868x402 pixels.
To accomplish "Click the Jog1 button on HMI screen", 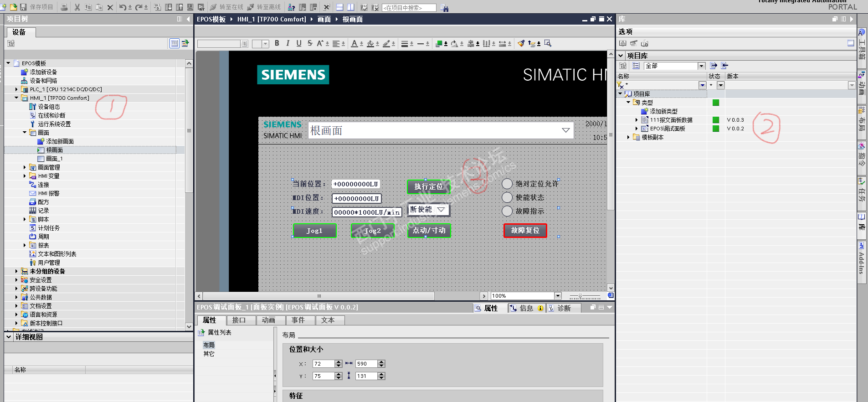I will [314, 231].
